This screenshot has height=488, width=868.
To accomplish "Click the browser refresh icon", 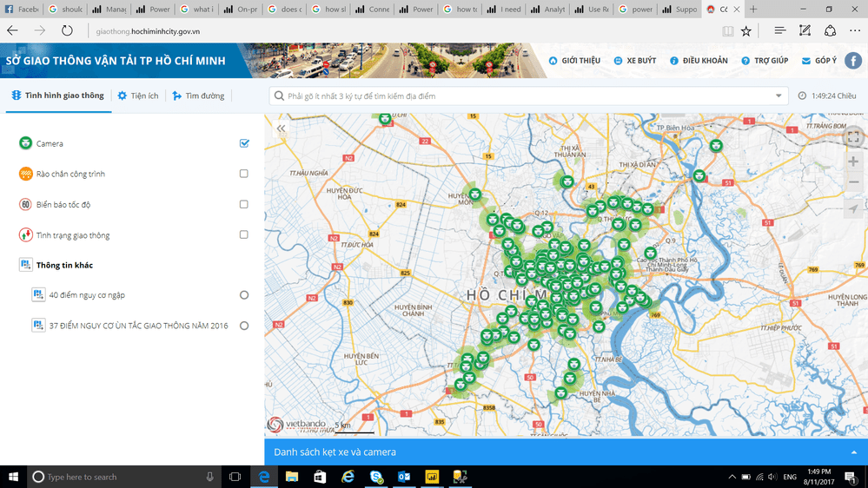I will [x=67, y=30].
